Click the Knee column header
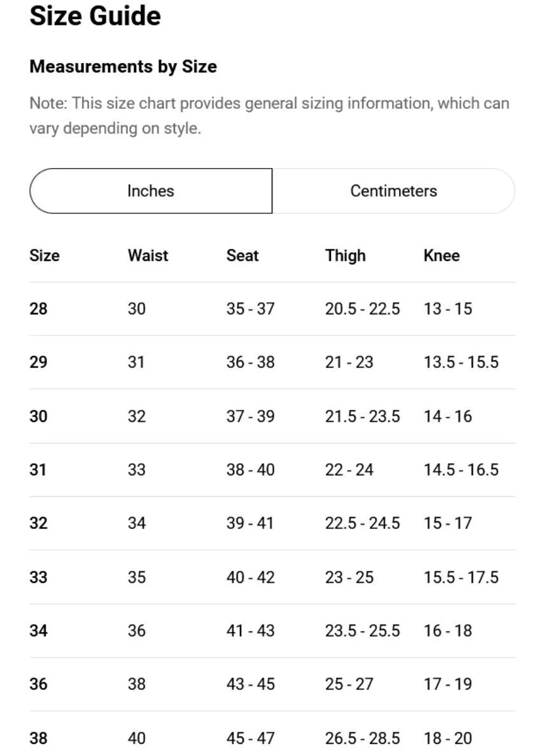541x756 pixels. point(441,256)
